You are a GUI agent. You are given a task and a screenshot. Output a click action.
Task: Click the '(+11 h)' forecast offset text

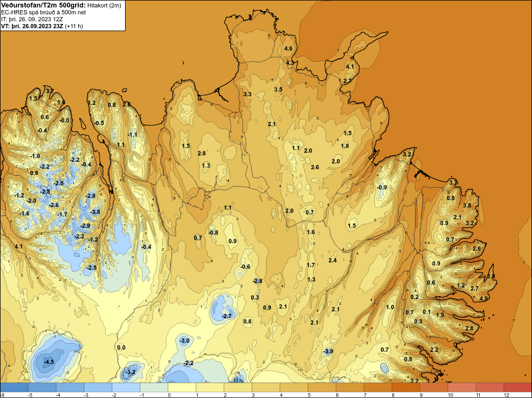(x=74, y=26)
